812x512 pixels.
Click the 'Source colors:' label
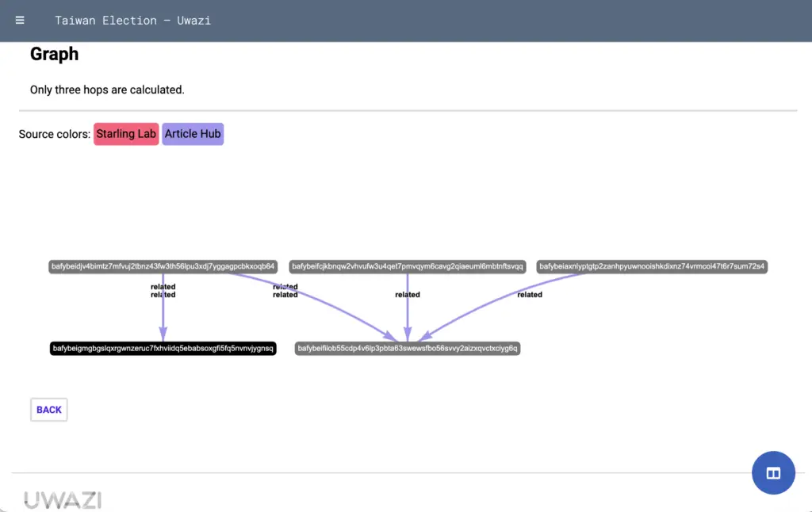(x=55, y=134)
